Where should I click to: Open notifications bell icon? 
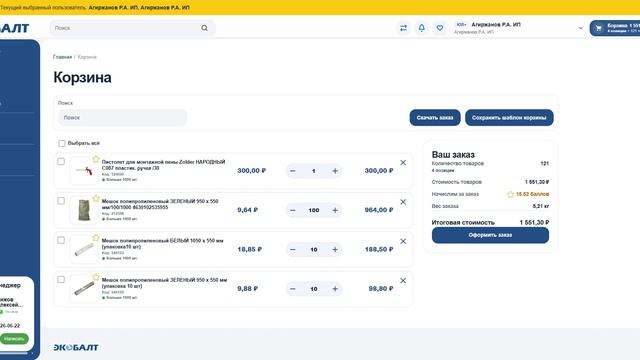422,28
